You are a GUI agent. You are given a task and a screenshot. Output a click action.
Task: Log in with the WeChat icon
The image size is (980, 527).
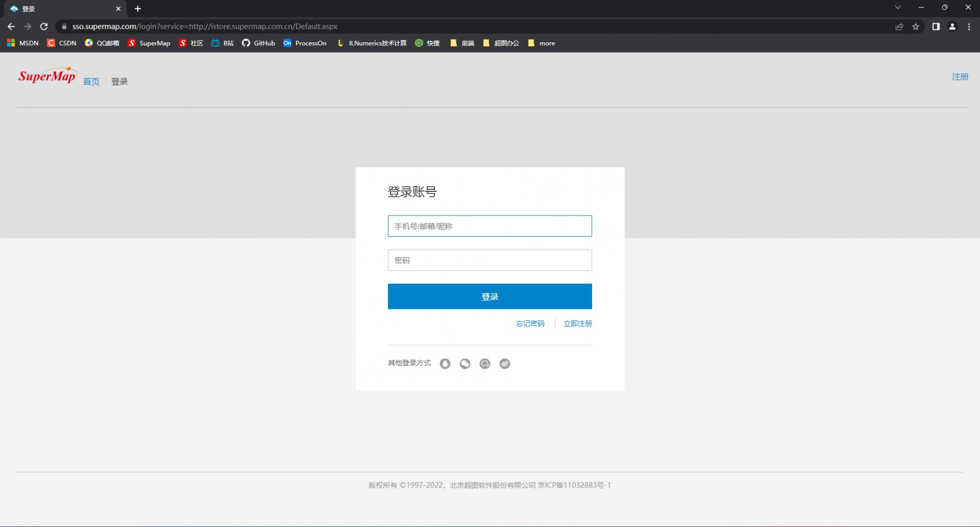click(465, 364)
